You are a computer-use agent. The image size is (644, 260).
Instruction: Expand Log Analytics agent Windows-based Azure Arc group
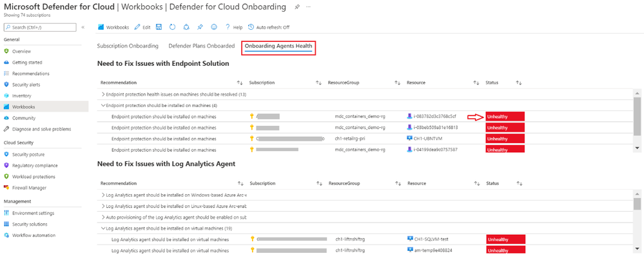[103, 195]
